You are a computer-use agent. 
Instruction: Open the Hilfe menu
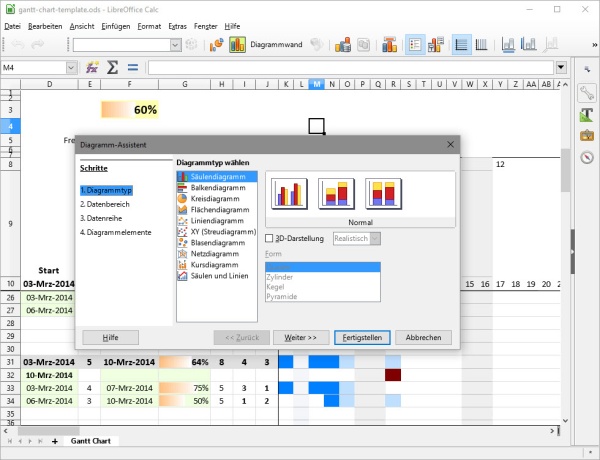[232, 26]
